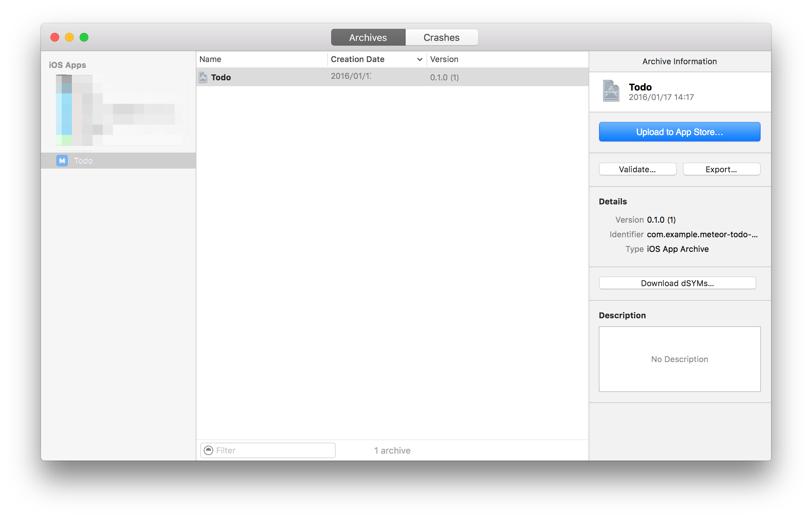Click the iOS Apps sidebar header

pos(68,65)
